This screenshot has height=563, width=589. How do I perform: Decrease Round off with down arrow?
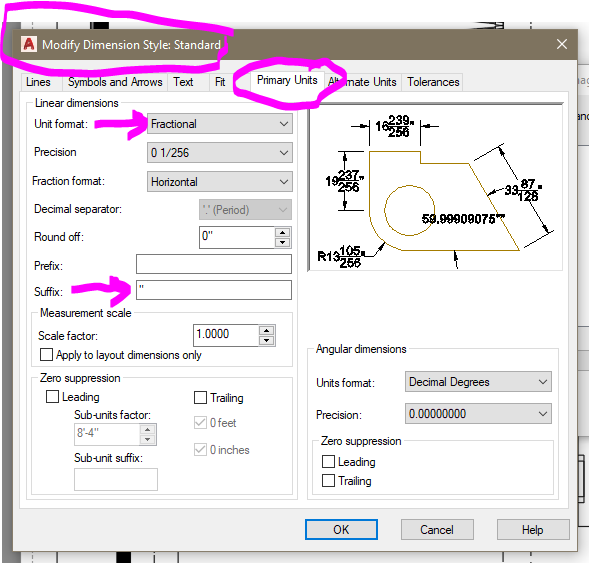click(282, 243)
